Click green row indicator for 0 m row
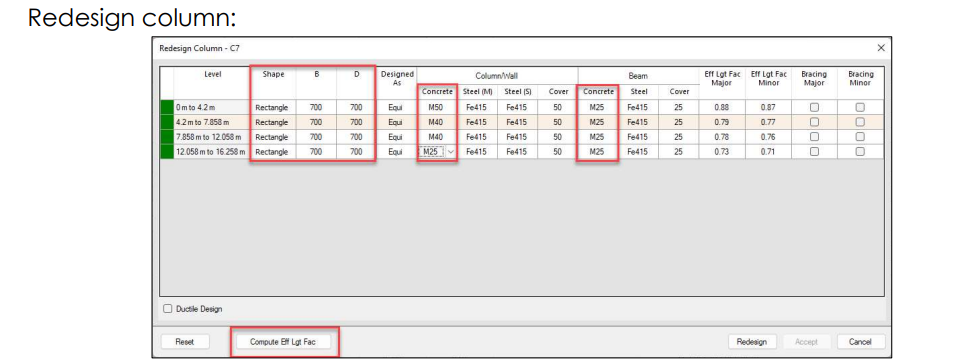The height and width of the screenshot is (364, 961). point(167,107)
